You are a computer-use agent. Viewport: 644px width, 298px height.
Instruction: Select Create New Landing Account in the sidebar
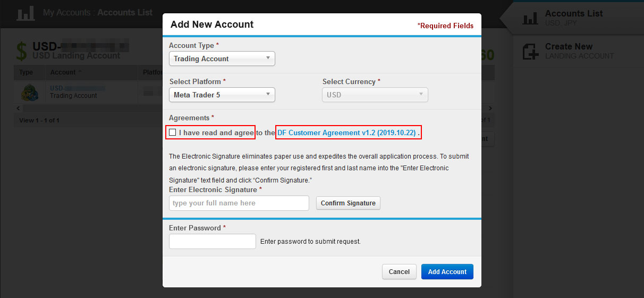point(579,51)
